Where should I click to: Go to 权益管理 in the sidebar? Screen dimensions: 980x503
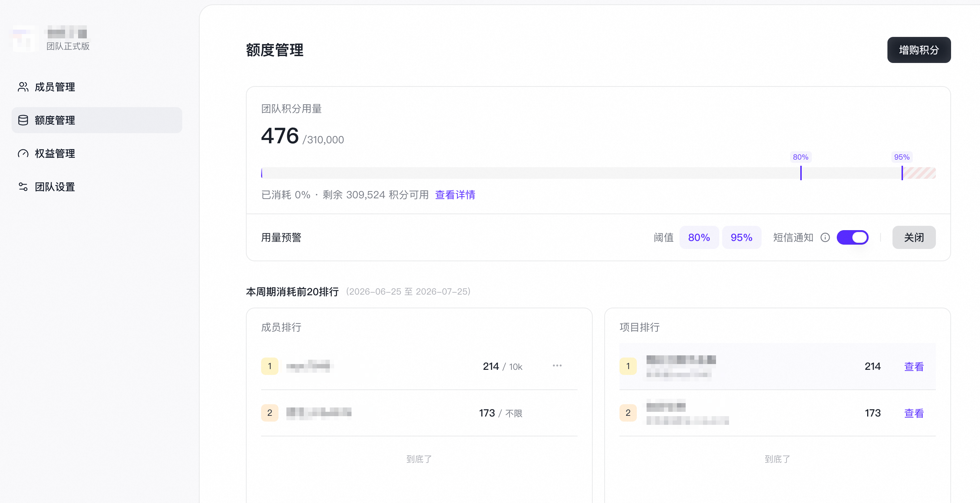point(97,153)
